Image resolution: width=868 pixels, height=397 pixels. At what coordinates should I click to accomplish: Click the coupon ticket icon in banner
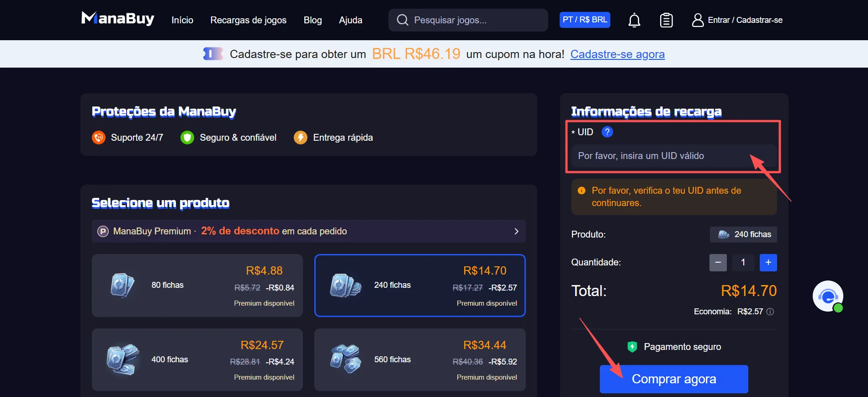213,54
